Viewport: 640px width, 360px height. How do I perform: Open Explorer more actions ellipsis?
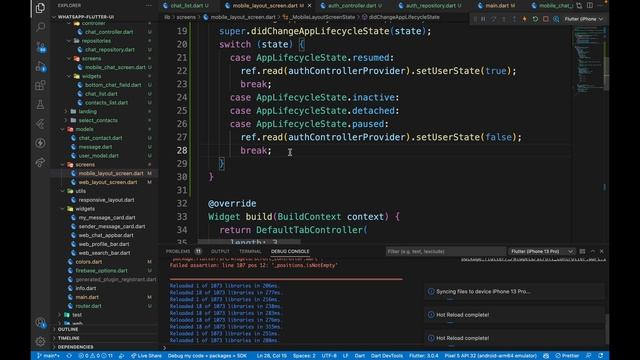coord(149,5)
